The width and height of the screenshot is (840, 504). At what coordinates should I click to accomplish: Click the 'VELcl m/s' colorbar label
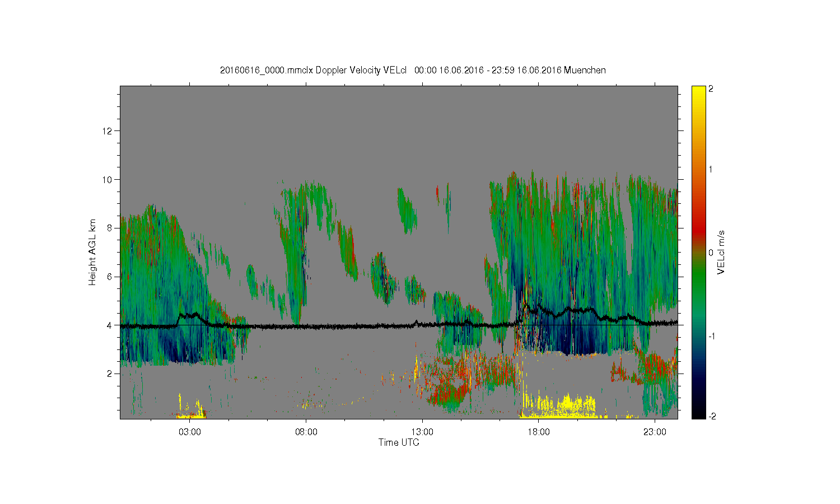click(721, 252)
